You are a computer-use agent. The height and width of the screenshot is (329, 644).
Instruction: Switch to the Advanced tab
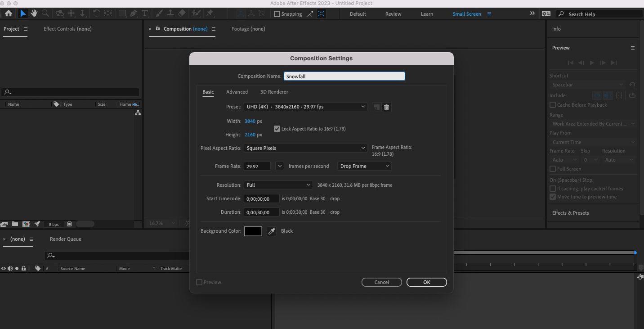tap(237, 92)
